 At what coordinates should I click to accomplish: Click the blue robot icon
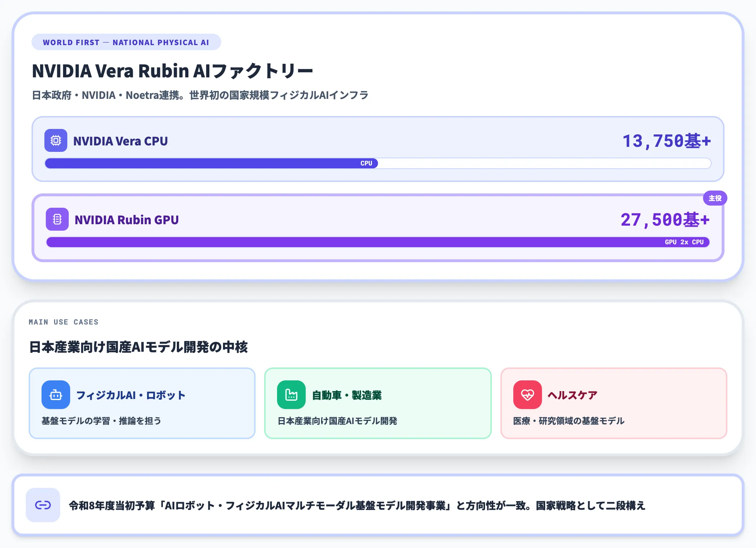click(56, 395)
